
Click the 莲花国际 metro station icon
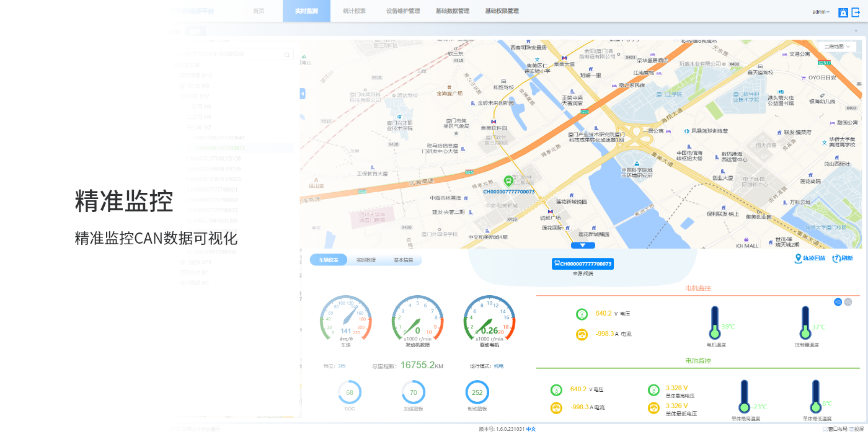(x=568, y=228)
